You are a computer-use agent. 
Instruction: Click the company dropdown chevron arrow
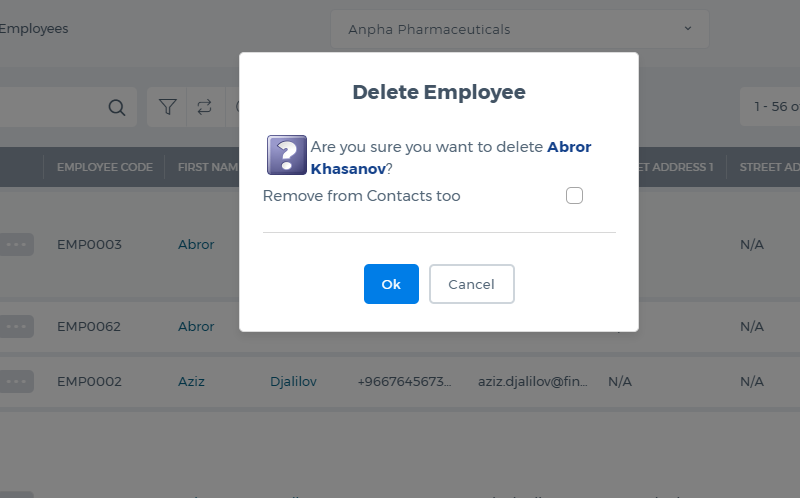pos(688,29)
